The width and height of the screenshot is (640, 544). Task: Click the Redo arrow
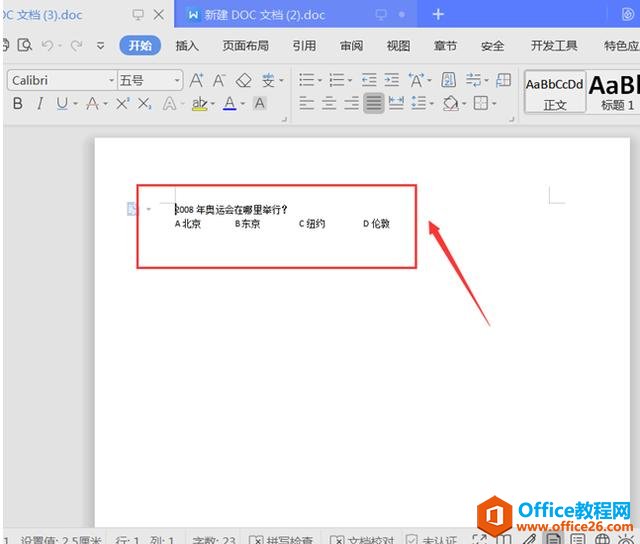(x=76, y=45)
